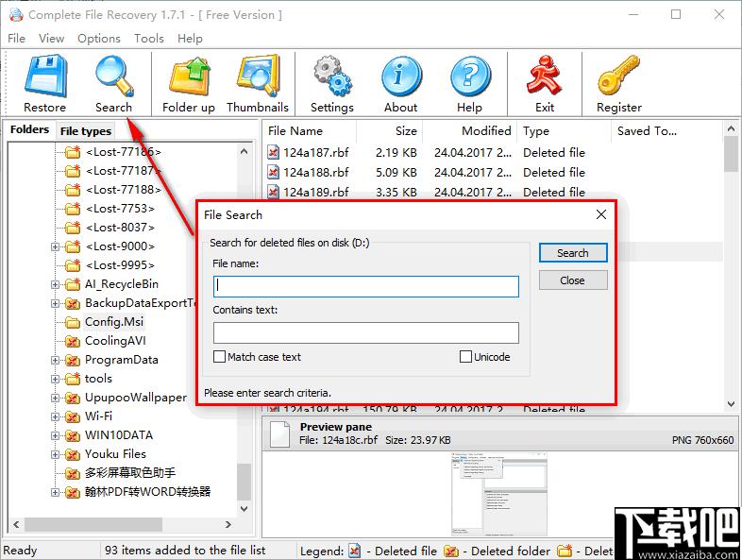Sort by File Name column header
This screenshot has width=742, height=560.
click(x=309, y=130)
